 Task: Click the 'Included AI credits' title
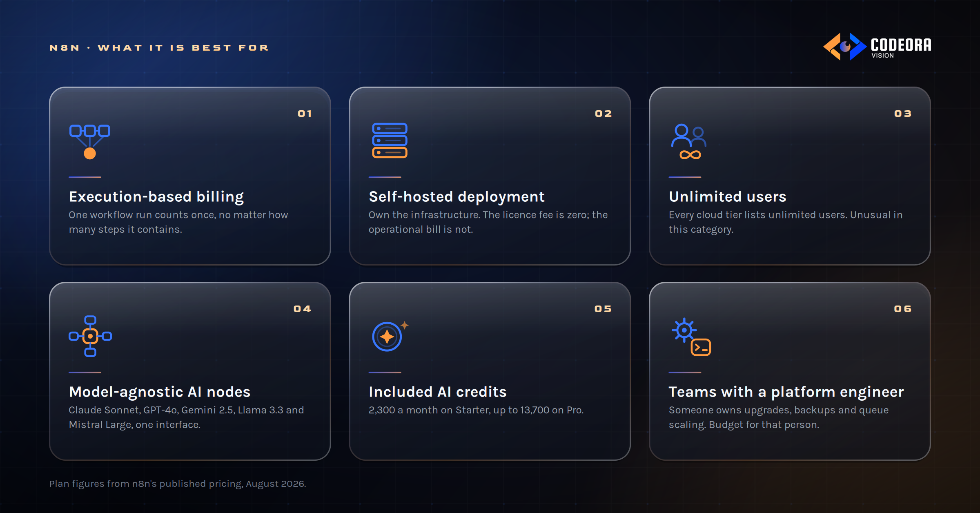[x=438, y=392]
